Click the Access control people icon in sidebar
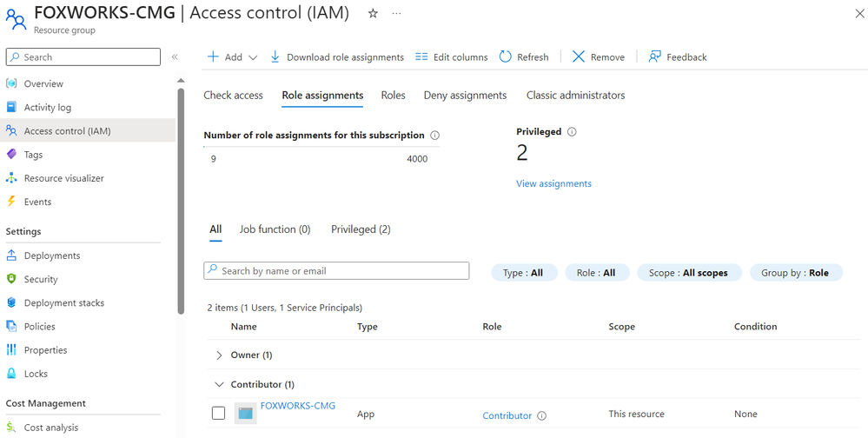 11,131
